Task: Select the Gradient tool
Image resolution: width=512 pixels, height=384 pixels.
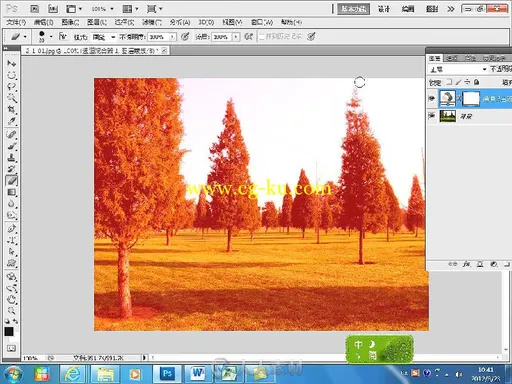Action: coord(12,192)
